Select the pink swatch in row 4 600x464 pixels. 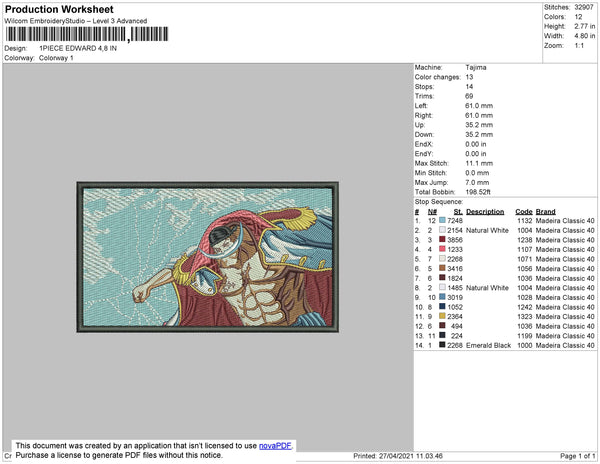coord(442,249)
